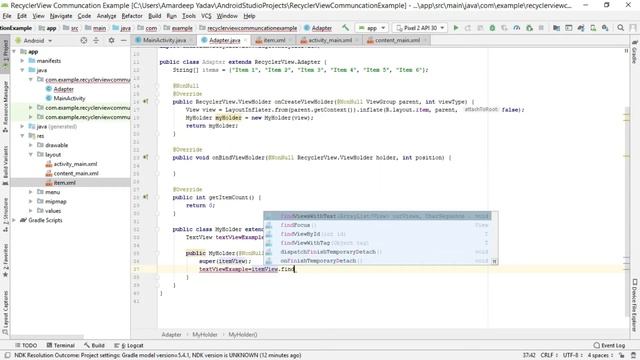Image resolution: width=640 pixels, height=360 pixels.
Task: Open the Event Log
Action: tap(609, 345)
